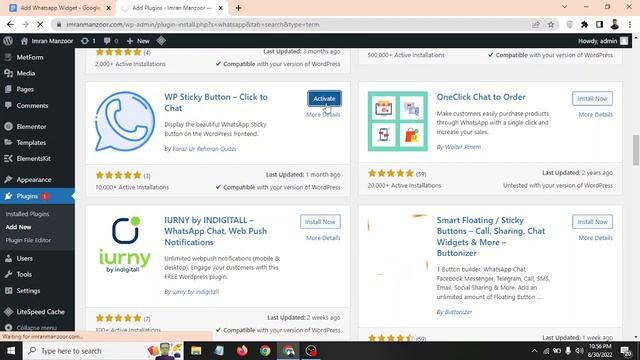Screen dimensions: 640x360
Task: Open author Walter Pinem link
Action: (462, 147)
